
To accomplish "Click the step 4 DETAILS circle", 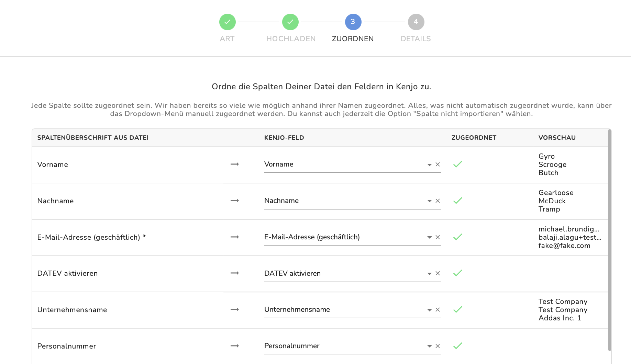I will coord(416,22).
